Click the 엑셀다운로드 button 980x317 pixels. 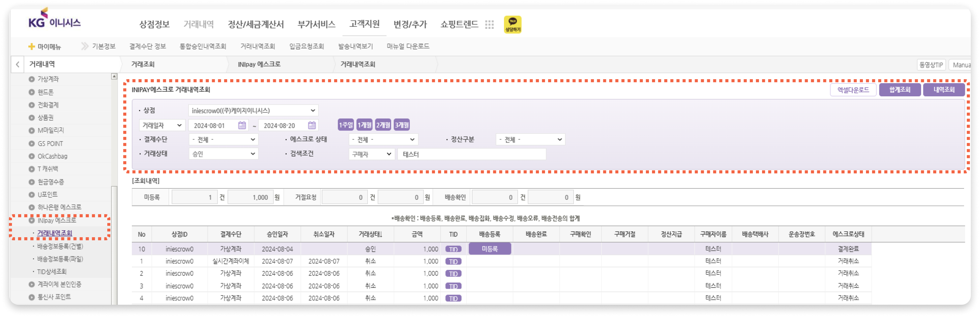click(852, 90)
